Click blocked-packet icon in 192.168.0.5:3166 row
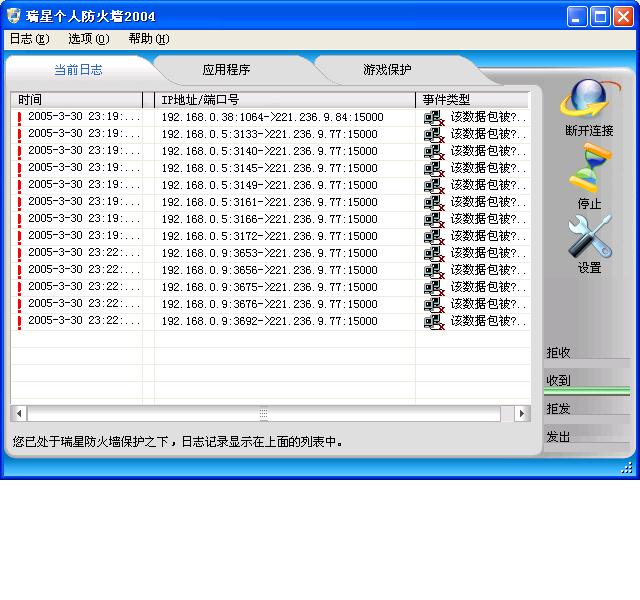 pos(434,220)
